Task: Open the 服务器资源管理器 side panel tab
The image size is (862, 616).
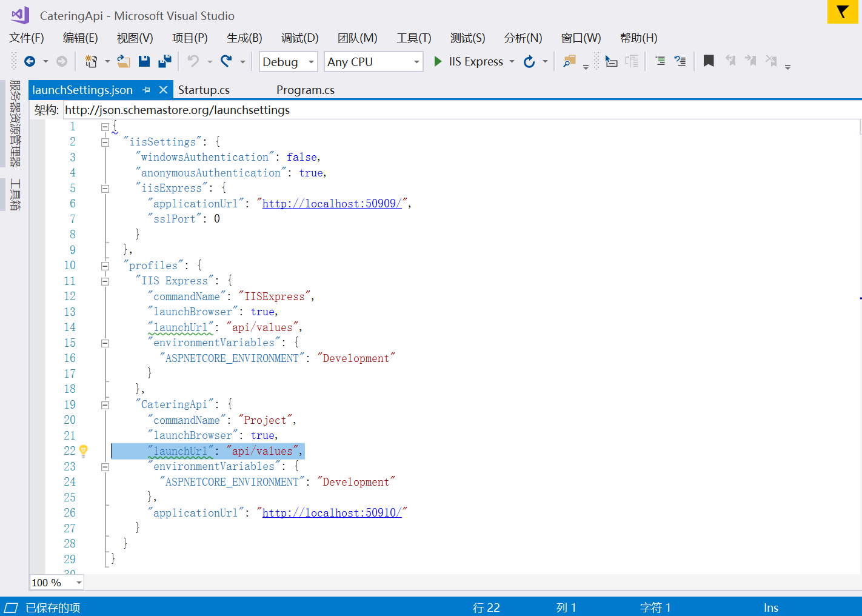Action: tap(15, 123)
